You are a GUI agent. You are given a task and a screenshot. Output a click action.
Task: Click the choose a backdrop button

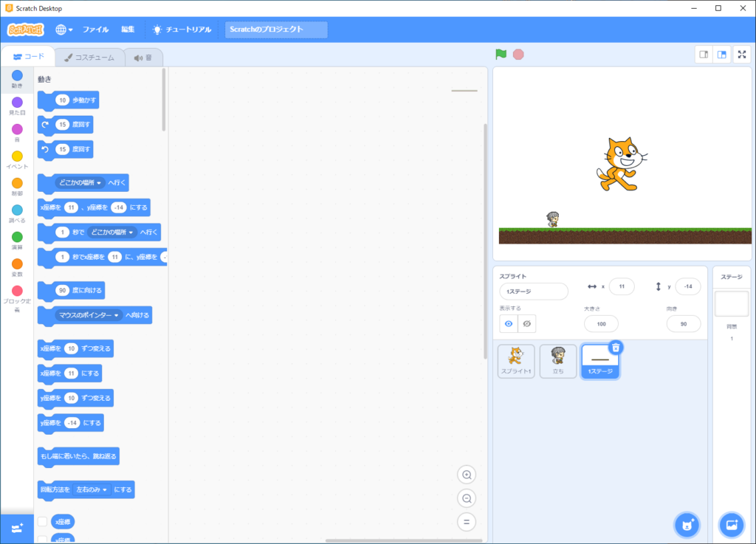point(732,525)
